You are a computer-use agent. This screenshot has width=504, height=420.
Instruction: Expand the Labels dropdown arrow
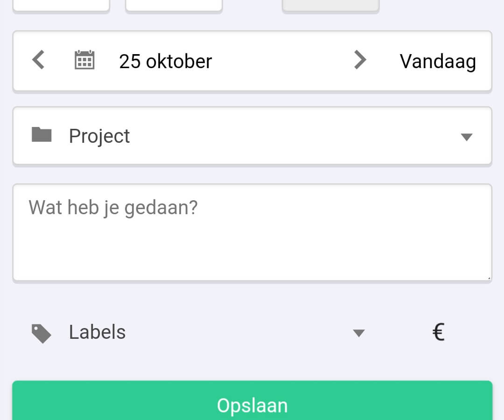359,333
